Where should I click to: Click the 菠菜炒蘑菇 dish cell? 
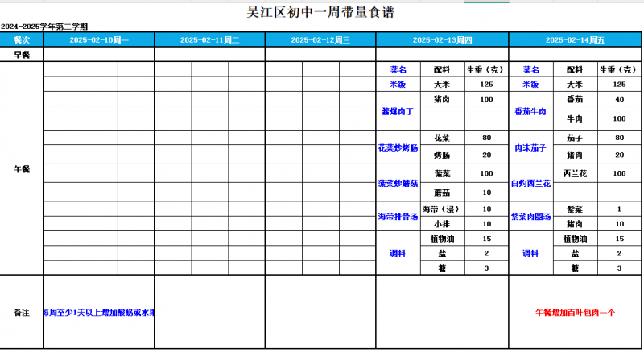tap(398, 184)
